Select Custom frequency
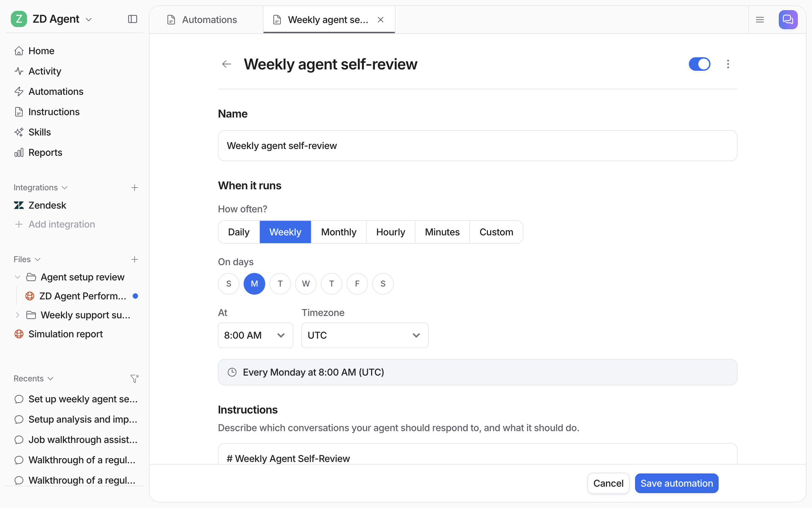812x508 pixels. click(496, 232)
